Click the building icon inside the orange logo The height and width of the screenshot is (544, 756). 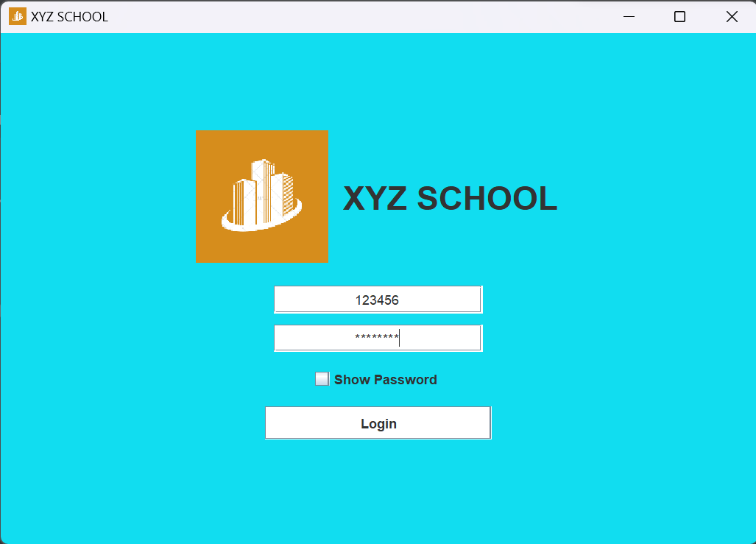261,191
